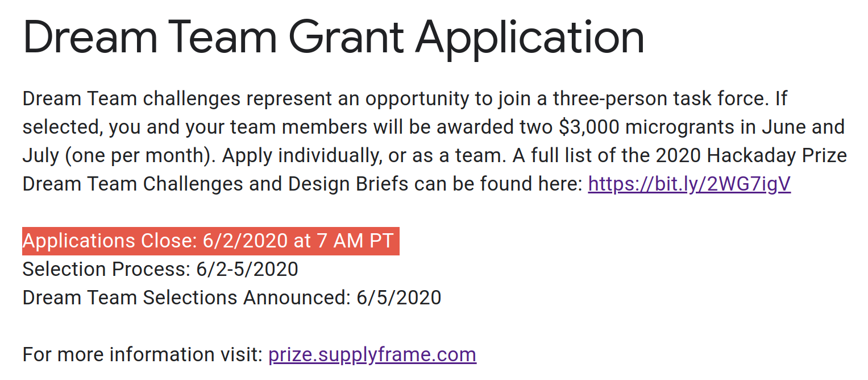868x380 pixels.
Task: Open the bit.ly Design Briefs link
Action: pos(689,184)
